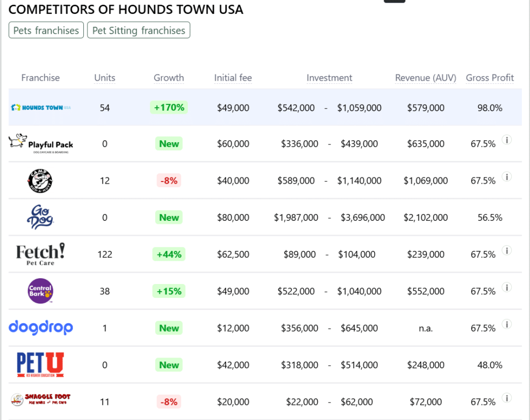Image resolution: width=530 pixels, height=420 pixels.
Task: Show gross profit info for Playful Pack row
Action: (506, 140)
